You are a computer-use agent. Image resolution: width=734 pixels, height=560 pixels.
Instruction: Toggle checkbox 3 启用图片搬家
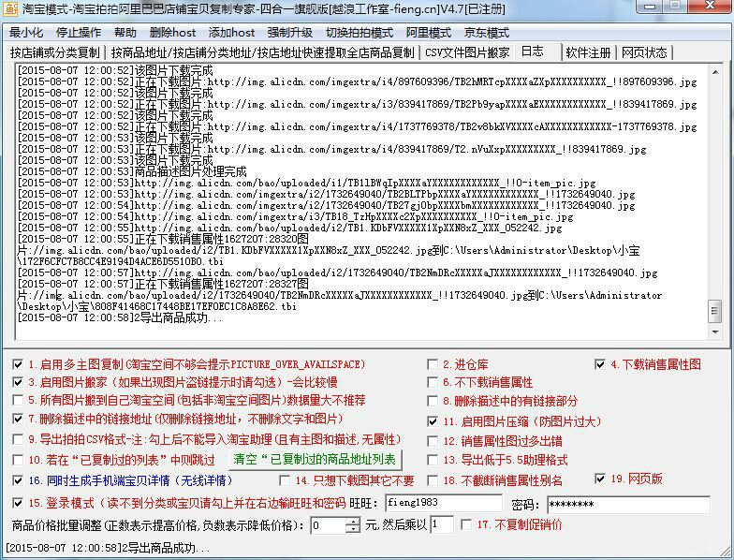[x=18, y=382]
